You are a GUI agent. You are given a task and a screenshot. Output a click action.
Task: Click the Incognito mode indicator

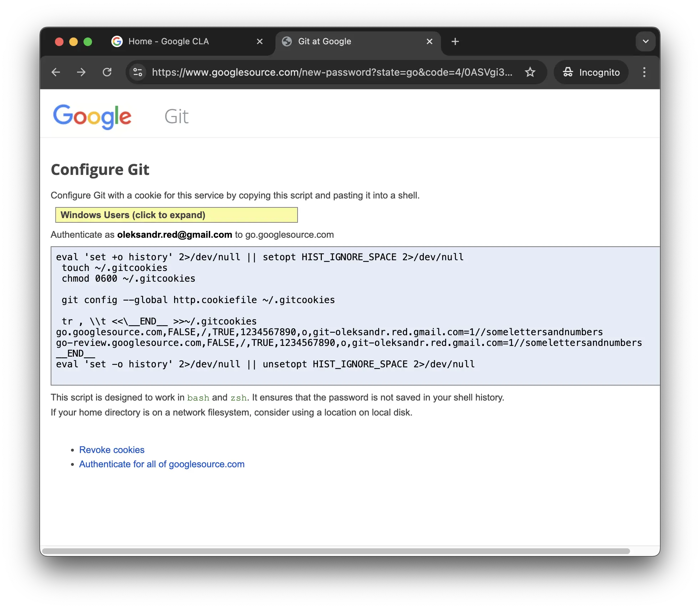tap(590, 72)
